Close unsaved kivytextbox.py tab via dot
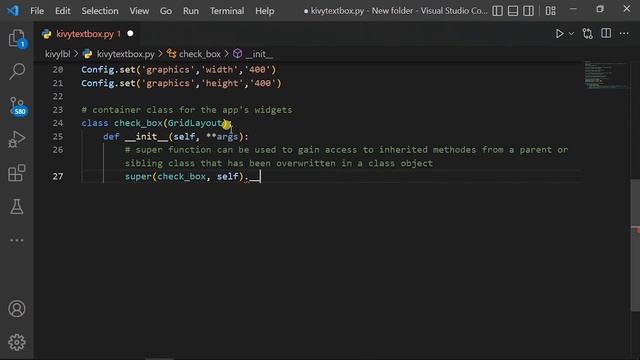Screen dimensions: 640x360 tap(130, 33)
